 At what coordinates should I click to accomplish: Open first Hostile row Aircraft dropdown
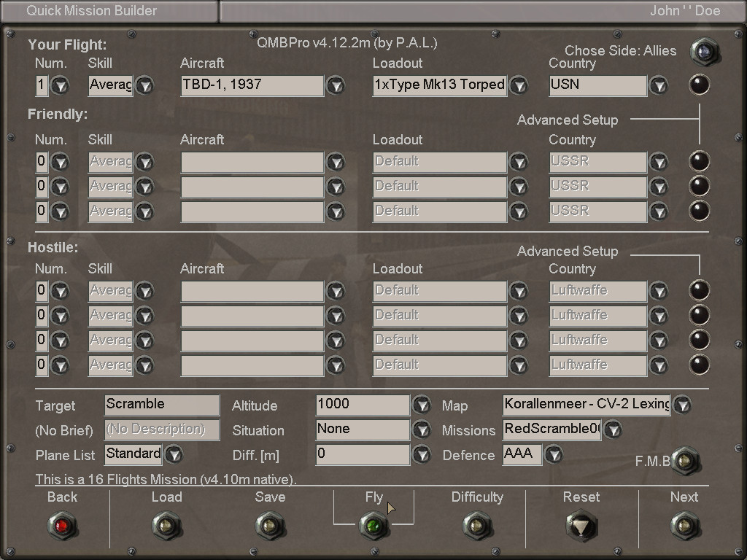click(336, 291)
